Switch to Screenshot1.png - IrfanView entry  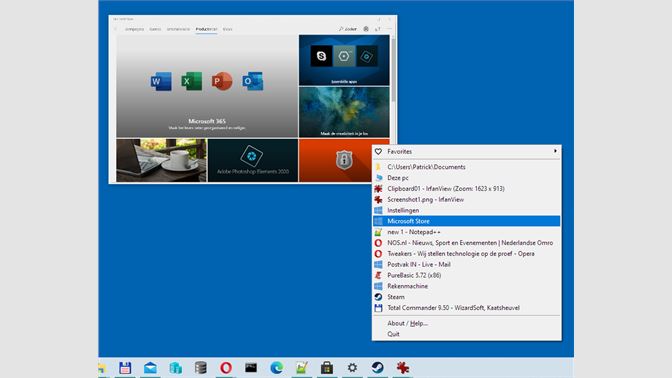pyautogui.click(x=466, y=200)
